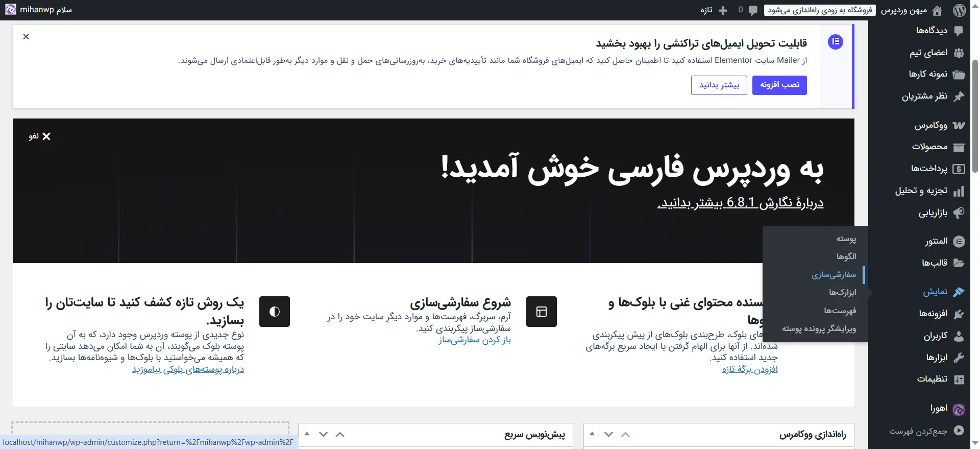Click the بیشتر بدانید button

[719, 85]
